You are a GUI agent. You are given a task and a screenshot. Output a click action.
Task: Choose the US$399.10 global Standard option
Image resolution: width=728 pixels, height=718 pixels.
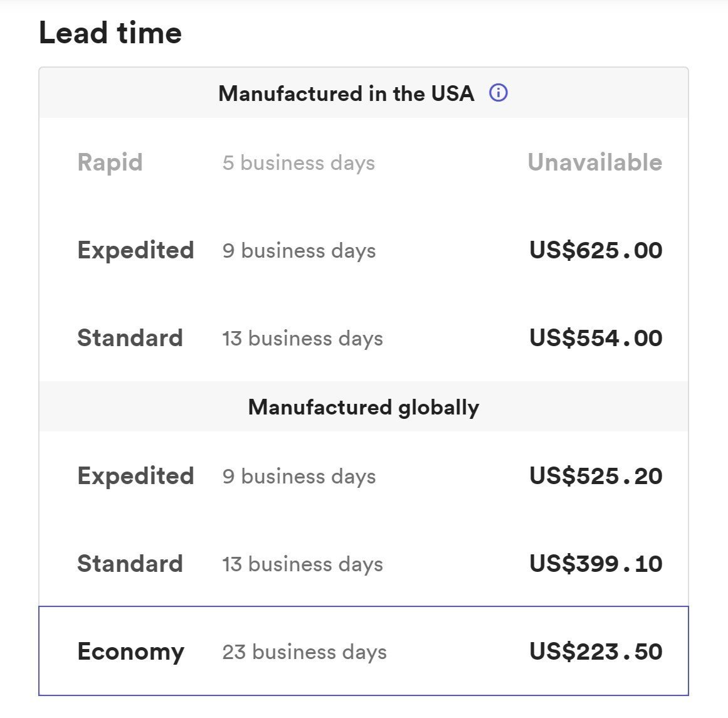(364, 563)
